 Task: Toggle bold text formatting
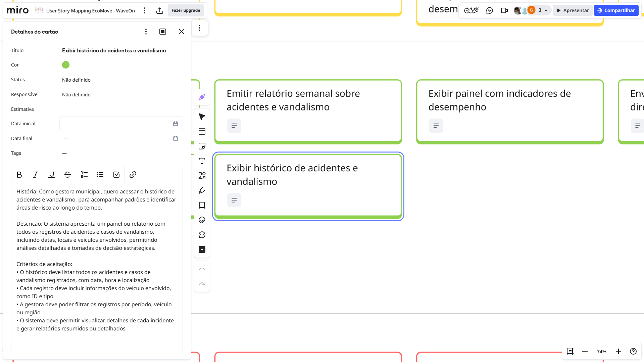click(19, 175)
